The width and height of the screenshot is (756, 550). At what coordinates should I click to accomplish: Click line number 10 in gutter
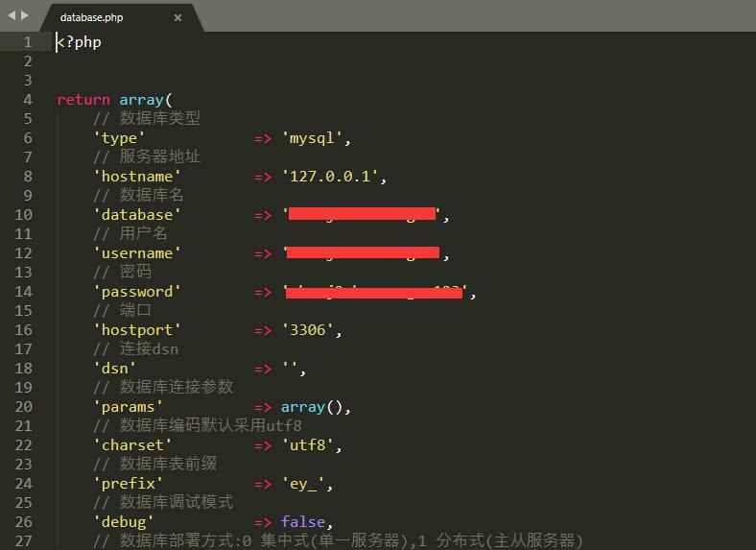[x=24, y=215]
